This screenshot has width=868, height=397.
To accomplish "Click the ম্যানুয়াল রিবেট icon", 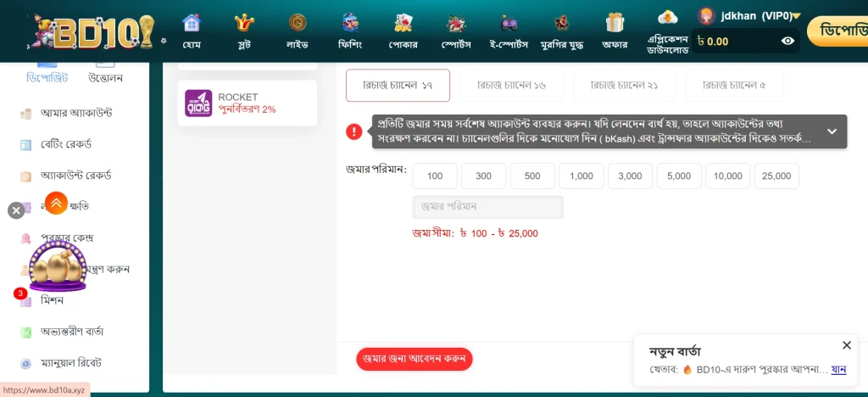I will pos(25,364).
